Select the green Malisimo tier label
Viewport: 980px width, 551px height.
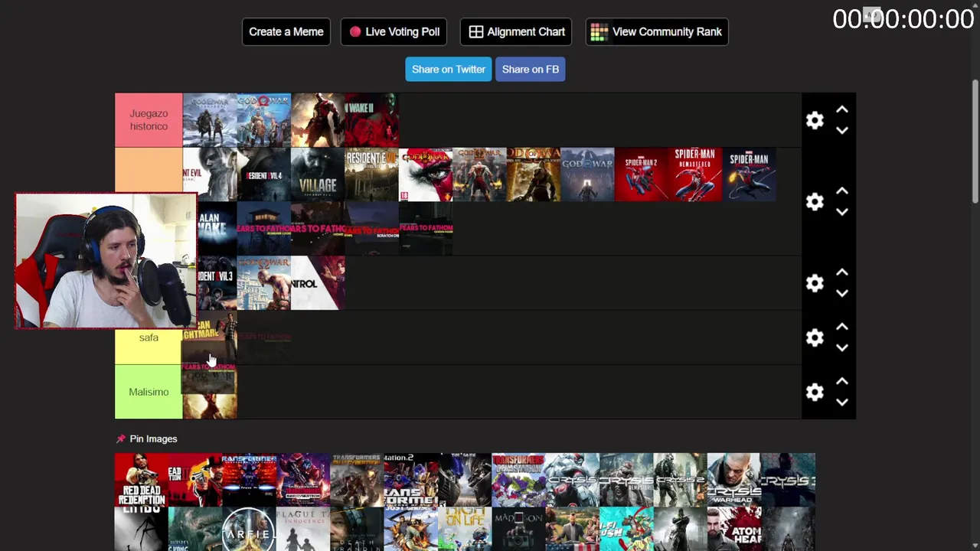pyautogui.click(x=149, y=392)
